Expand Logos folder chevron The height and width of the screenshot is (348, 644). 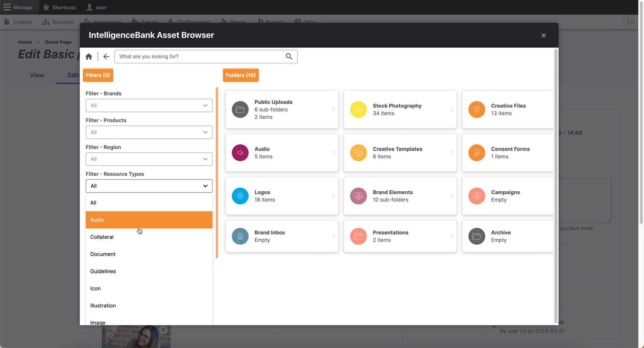click(334, 196)
